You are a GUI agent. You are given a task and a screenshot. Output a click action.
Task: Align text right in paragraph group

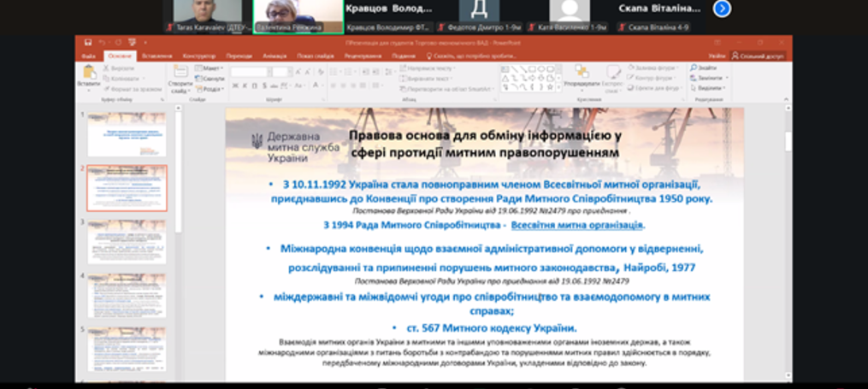[353, 85]
